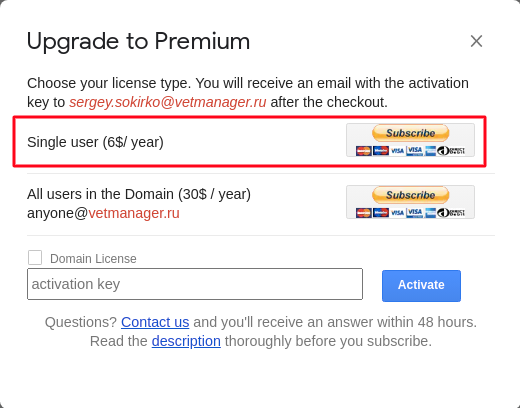Click American Express icon in Domain license row

[x=431, y=213]
